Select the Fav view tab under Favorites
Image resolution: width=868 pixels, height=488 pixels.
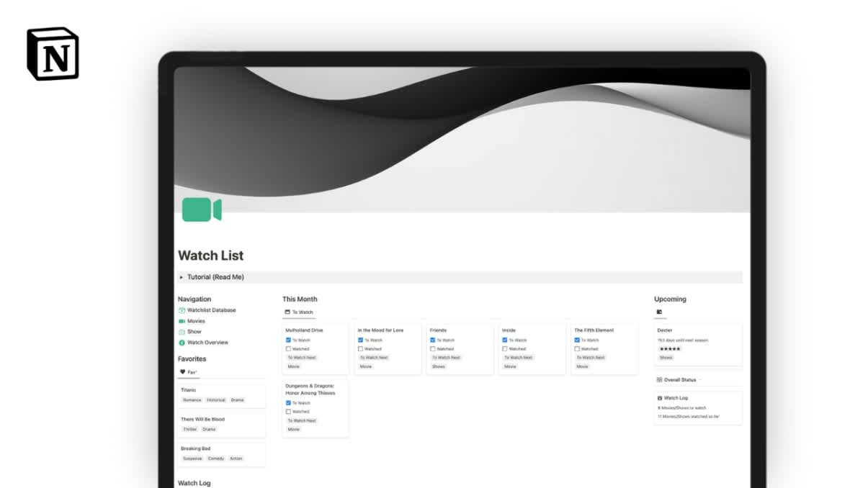(x=188, y=372)
